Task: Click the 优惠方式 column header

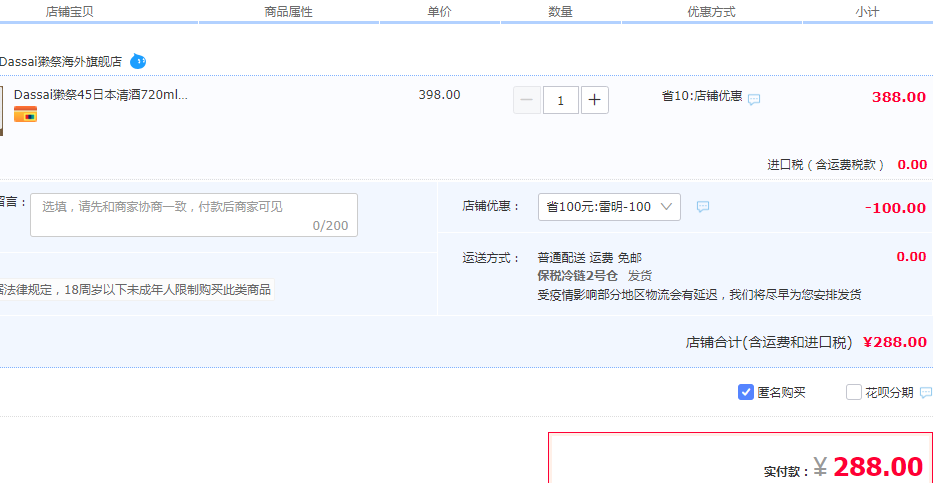Action: pyautogui.click(x=711, y=11)
